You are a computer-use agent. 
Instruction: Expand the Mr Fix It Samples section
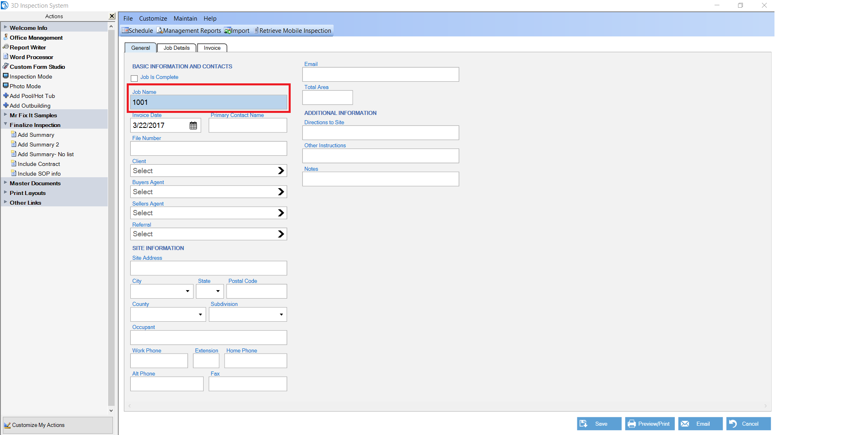(x=5, y=115)
